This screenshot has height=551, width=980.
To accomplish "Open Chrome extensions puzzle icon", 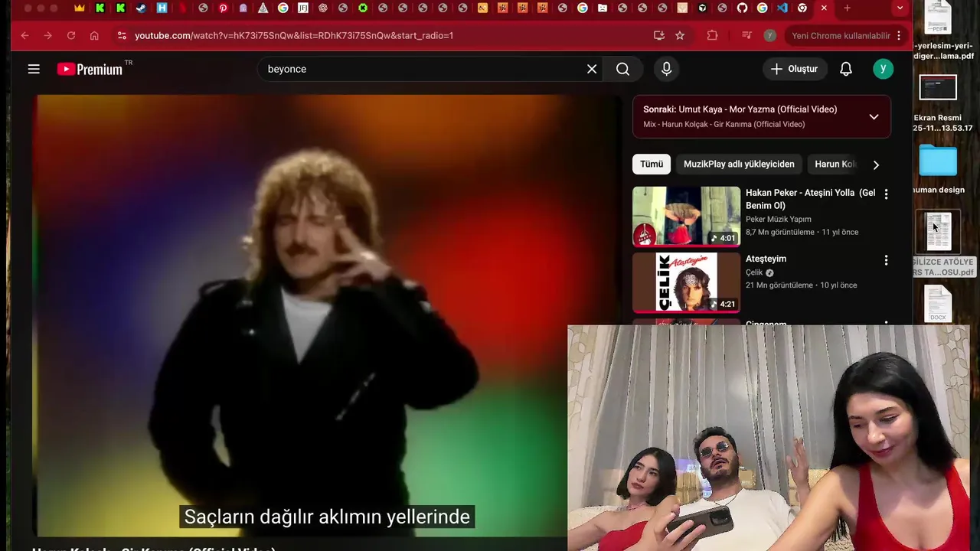I will (x=712, y=35).
